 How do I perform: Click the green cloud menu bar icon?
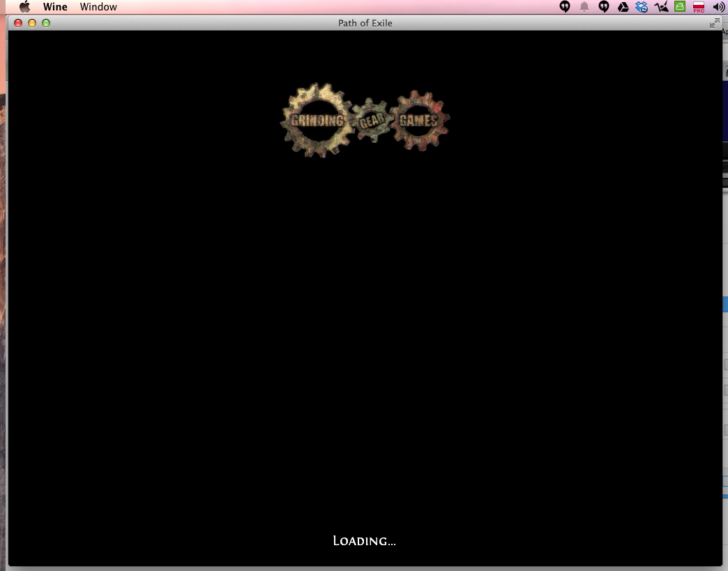680,6
